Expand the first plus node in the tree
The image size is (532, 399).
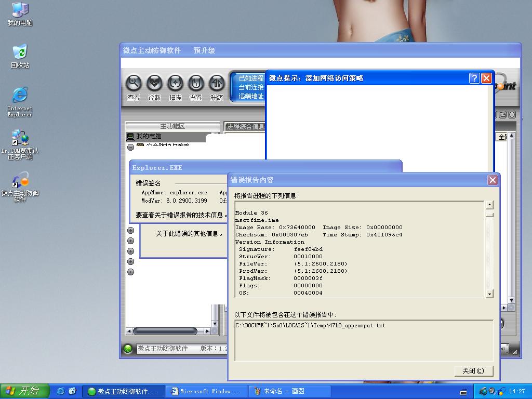(130, 230)
